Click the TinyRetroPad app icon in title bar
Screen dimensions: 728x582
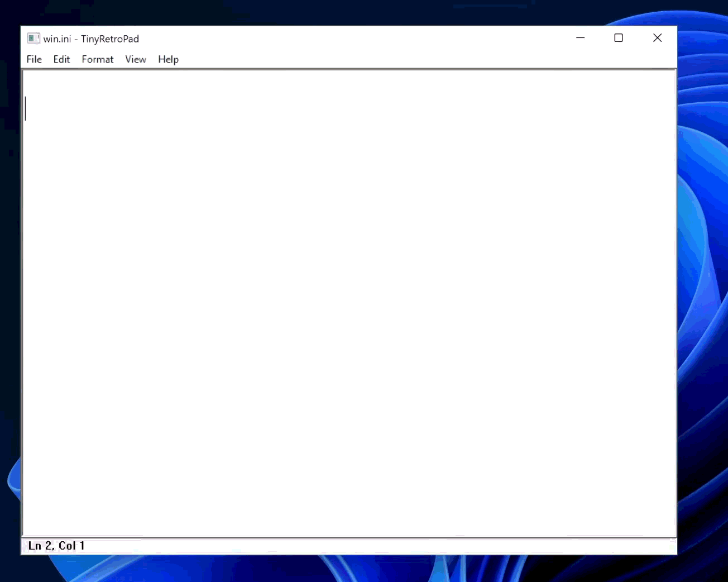tap(33, 38)
